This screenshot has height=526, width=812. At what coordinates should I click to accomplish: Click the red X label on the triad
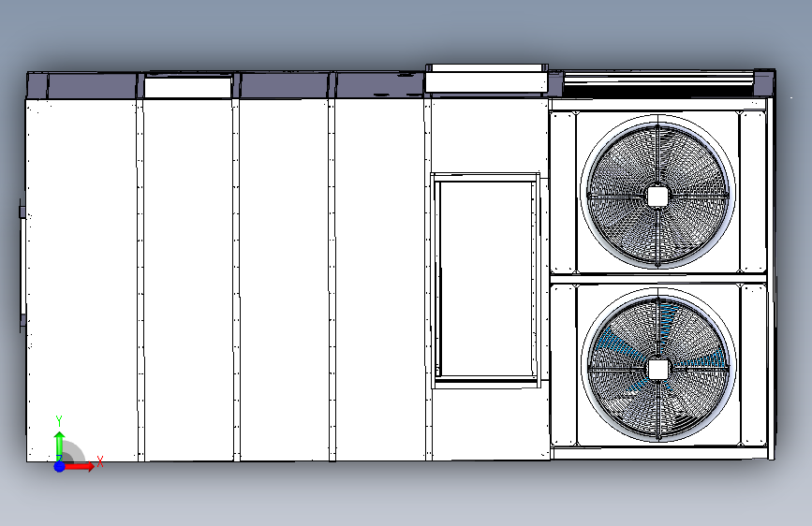coord(100,461)
